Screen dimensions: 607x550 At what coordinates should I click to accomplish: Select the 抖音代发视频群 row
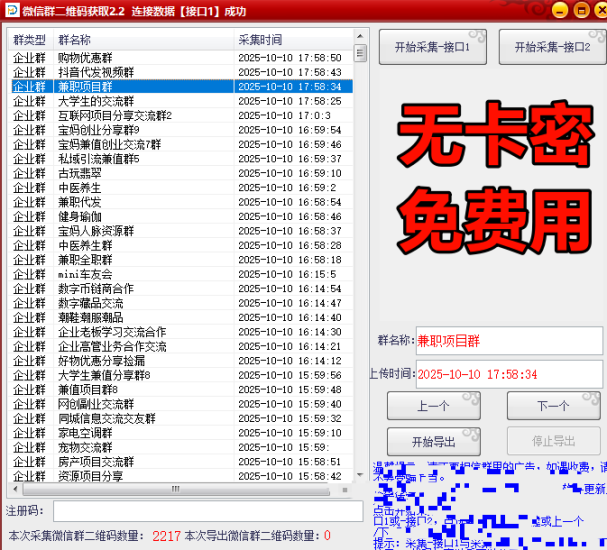[x=180, y=72]
